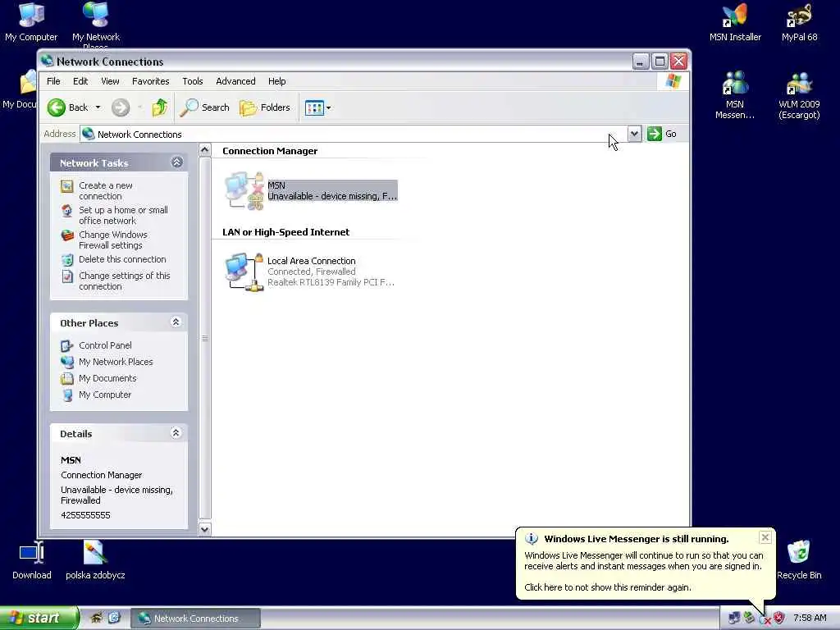
Task: Click the side pane scrollbar down arrow
Action: (204, 529)
